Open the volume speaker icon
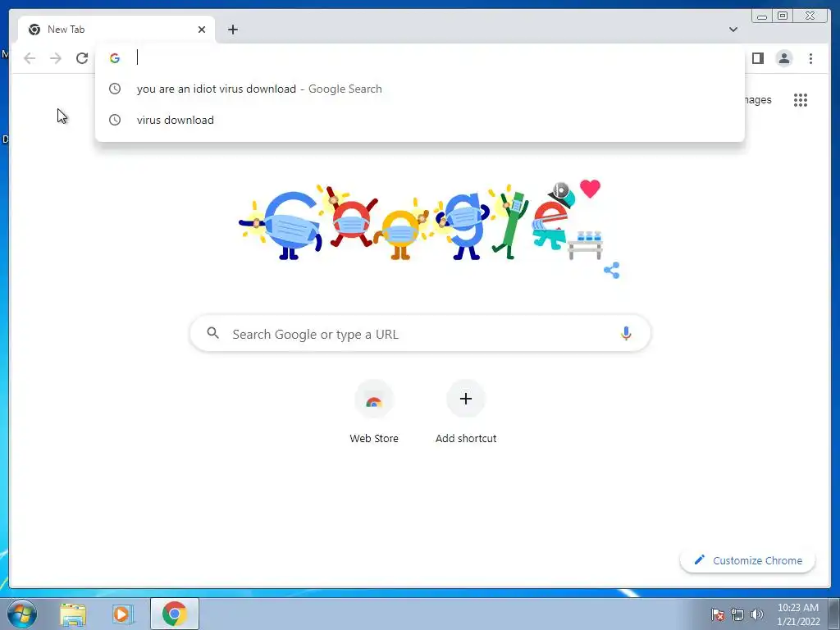 coord(756,614)
